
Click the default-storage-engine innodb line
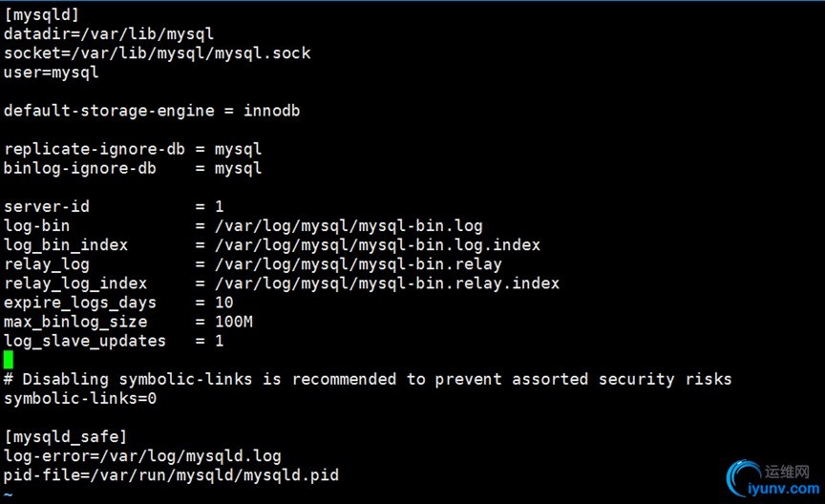pos(152,111)
